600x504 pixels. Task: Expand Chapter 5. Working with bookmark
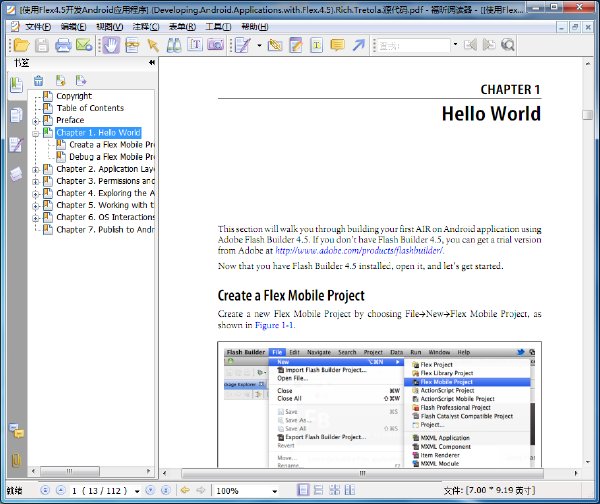click(36, 206)
